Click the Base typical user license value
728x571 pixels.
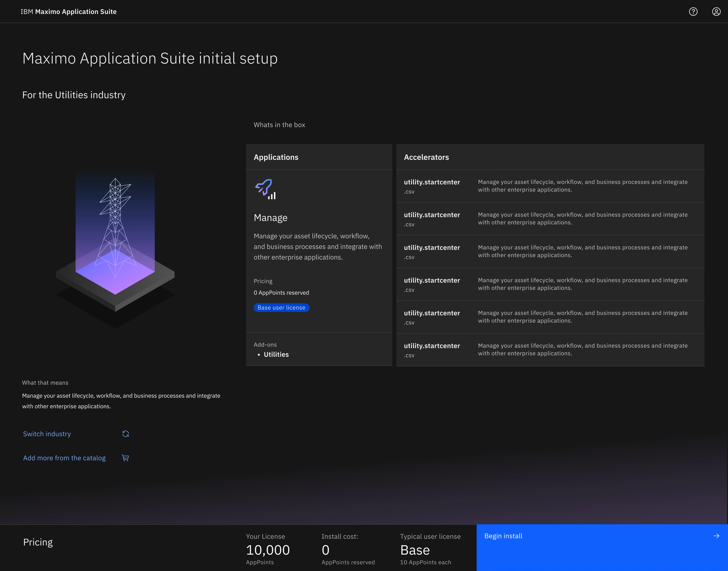(415, 550)
